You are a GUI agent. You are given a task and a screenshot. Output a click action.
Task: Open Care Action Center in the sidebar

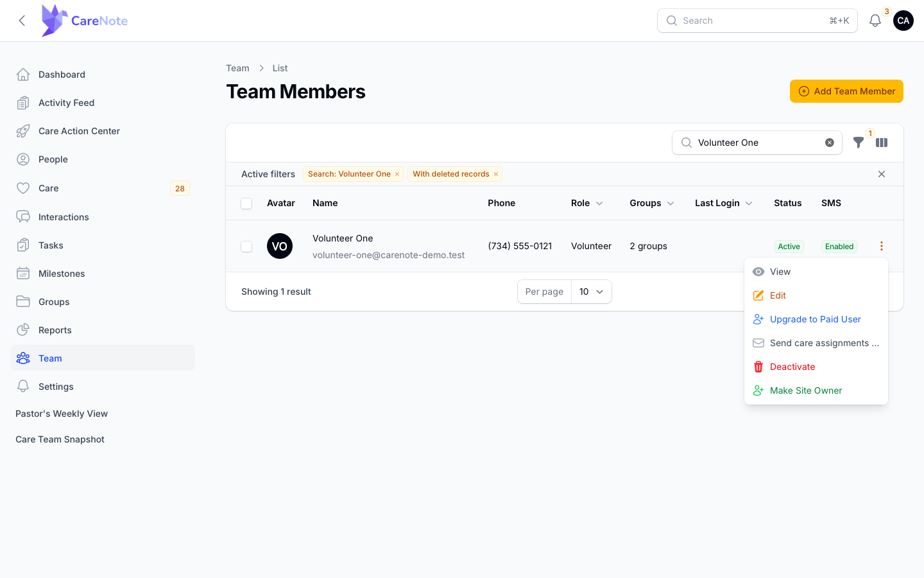[103, 131]
